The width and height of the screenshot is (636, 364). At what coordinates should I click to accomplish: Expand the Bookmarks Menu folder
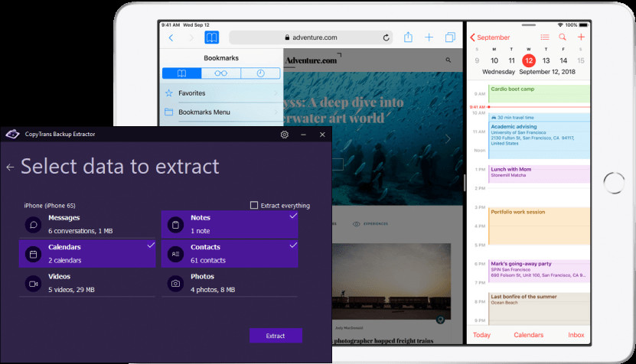point(222,112)
